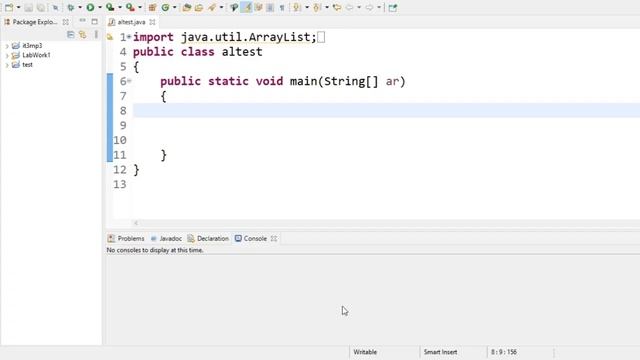
Task: Click the Writable status bar field
Action: pos(365,352)
